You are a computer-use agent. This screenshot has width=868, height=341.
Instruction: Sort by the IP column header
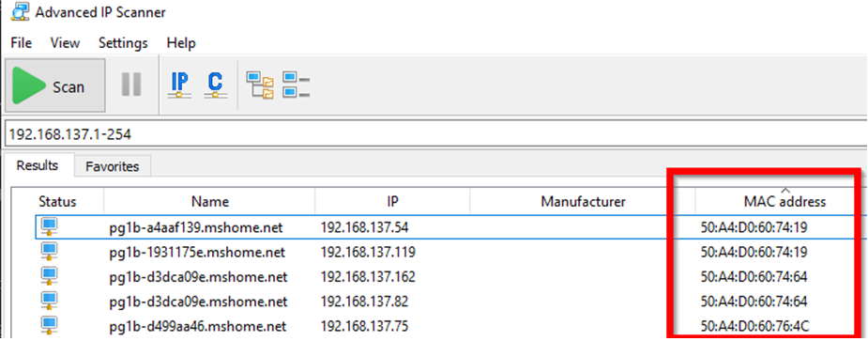pos(392,201)
